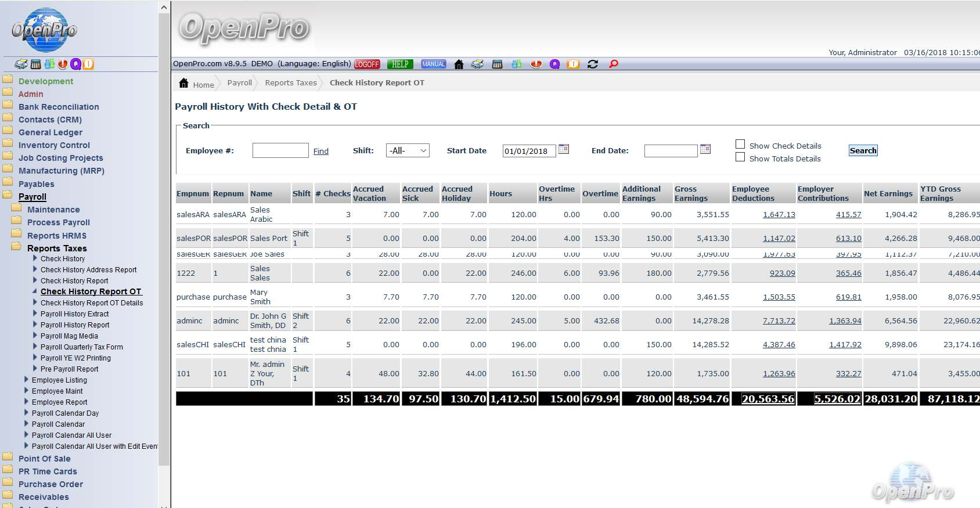Image resolution: width=980 pixels, height=508 pixels.
Task: Open the End Date calendar picker icon
Action: 705,149
